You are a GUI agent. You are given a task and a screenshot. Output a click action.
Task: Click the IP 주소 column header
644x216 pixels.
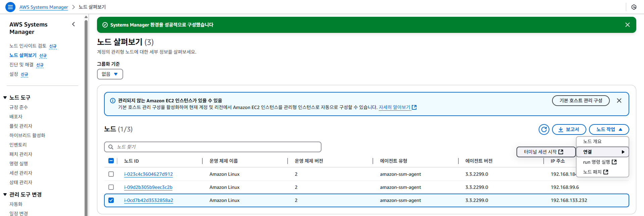pos(558,161)
